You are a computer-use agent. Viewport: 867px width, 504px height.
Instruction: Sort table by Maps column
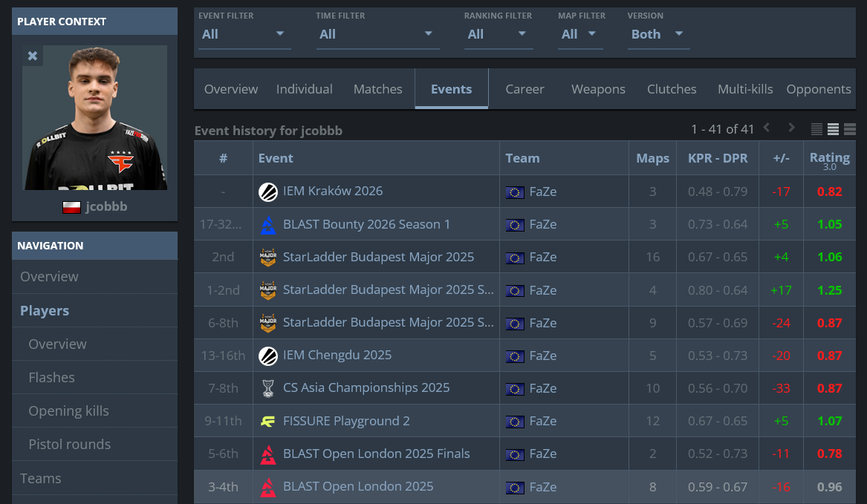click(x=652, y=158)
